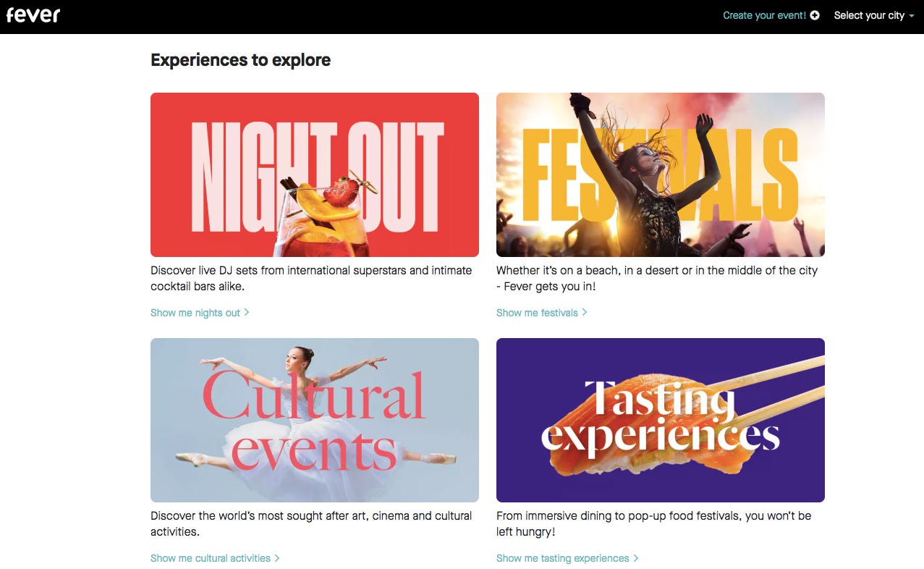Click the plus icon beside Create your event
Image resolution: width=924 pixels, height=569 pixels.
point(815,15)
